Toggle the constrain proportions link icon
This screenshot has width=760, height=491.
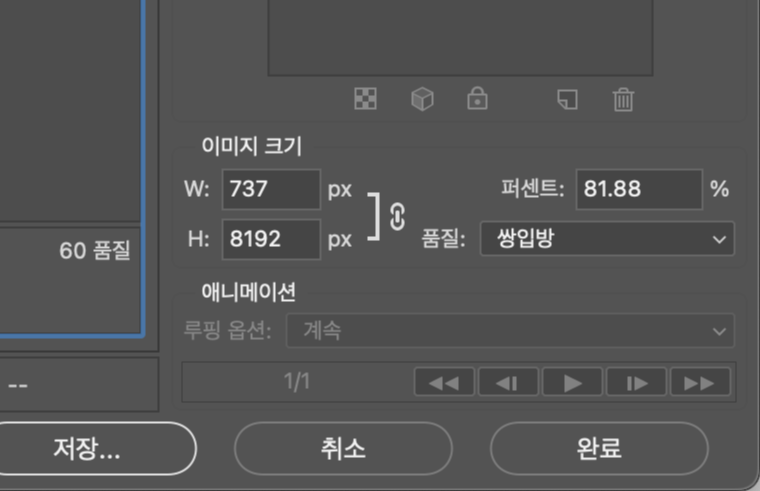click(397, 216)
